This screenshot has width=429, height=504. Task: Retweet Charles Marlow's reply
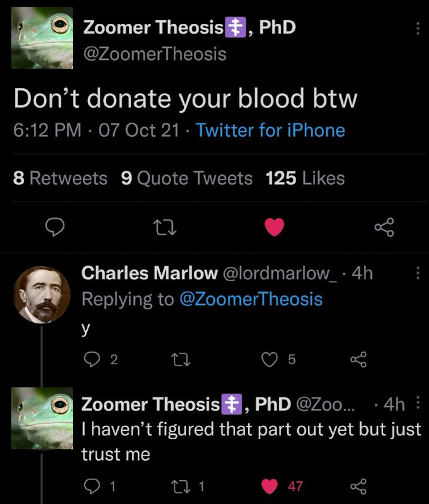click(180, 359)
